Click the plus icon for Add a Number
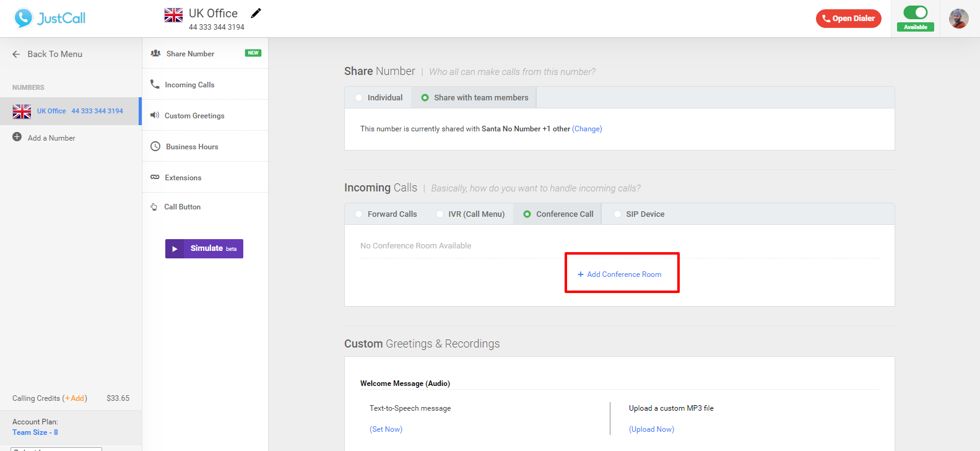Image resolution: width=980 pixels, height=451 pixels. [x=17, y=137]
